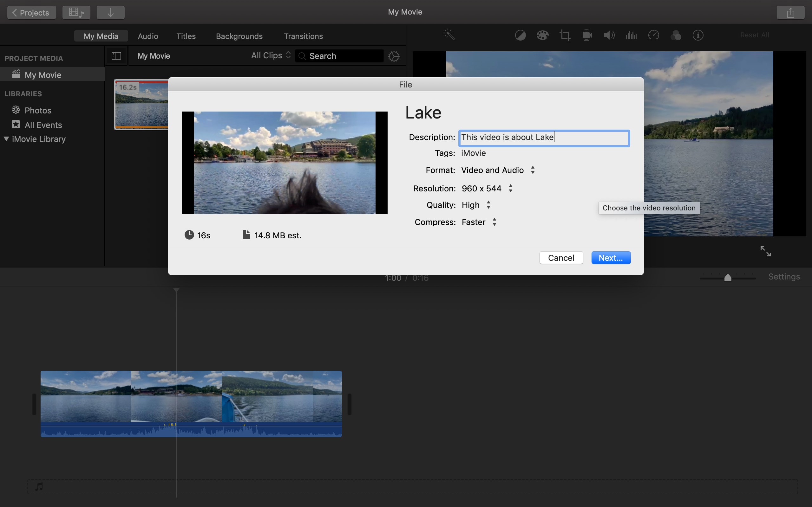Click the equalizer/histogram icon

[631, 35]
